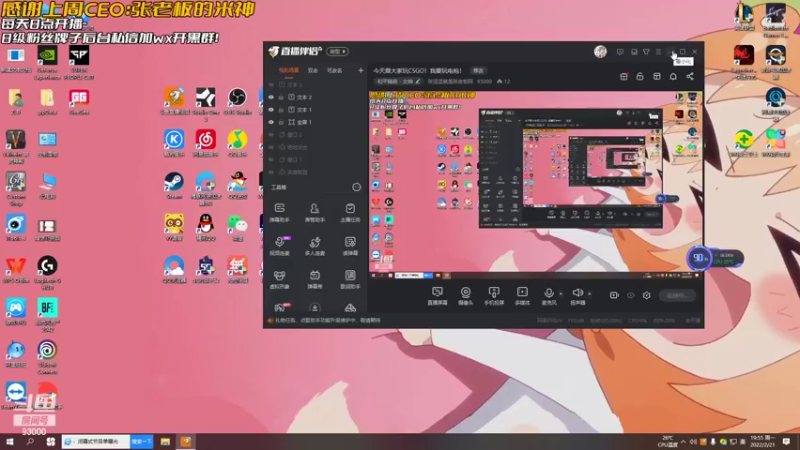Select the 文本 2 layer row
This screenshot has height=450, width=800.
click(315, 97)
